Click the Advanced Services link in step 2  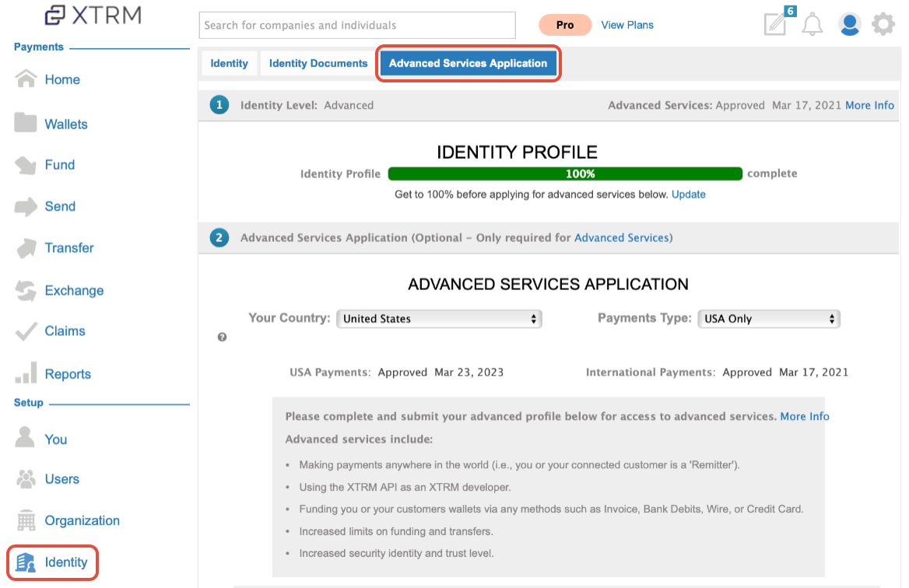coord(622,237)
